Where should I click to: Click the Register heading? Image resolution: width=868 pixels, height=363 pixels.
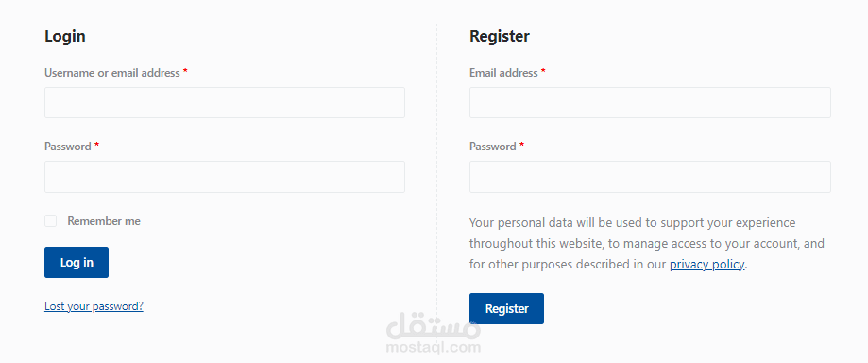click(x=500, y=37)
